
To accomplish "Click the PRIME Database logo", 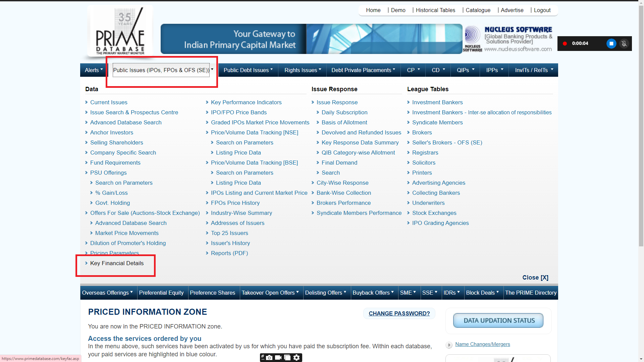I will [120, 31].
